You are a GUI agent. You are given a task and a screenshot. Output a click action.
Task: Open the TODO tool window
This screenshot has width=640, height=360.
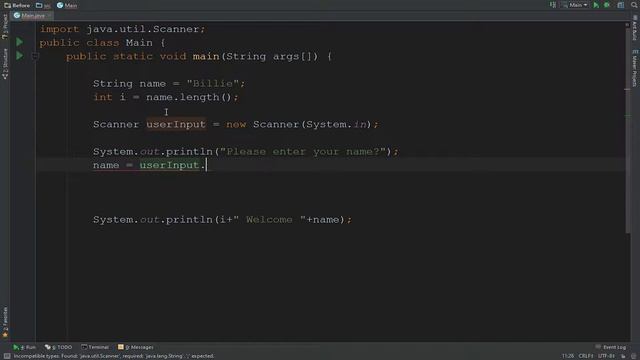click(x=58, y=347)
